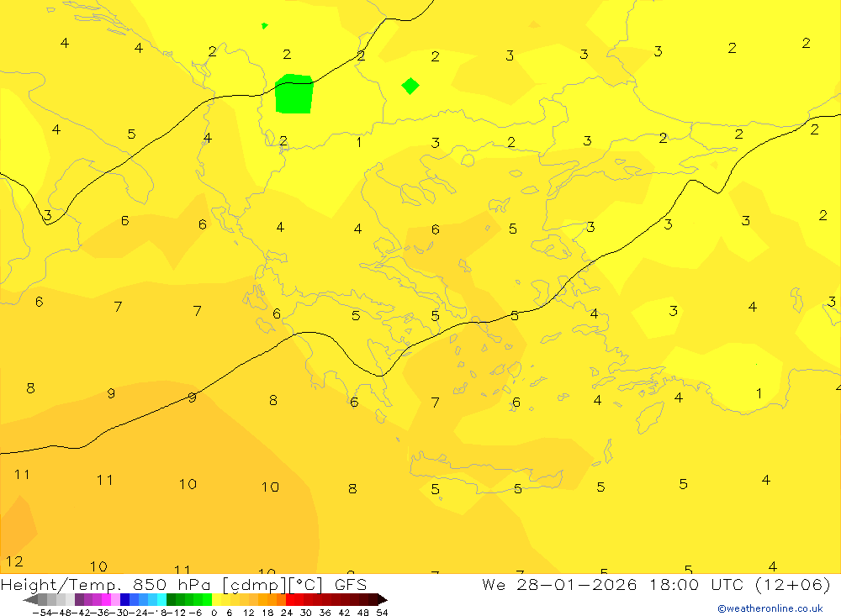Screen dimensions: 841x616
Task: Click the legend label '18'
Action: pos(267,613)
